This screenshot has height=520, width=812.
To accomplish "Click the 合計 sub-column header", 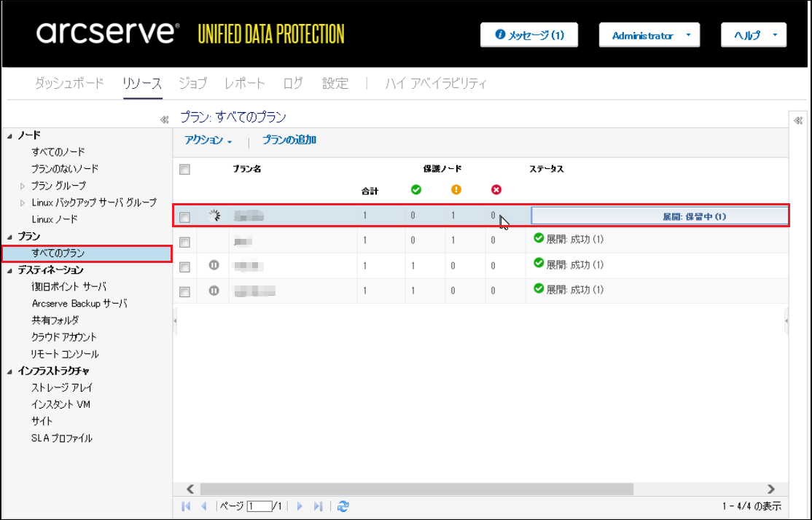I will pyautogui.click(x=370, y=191).
